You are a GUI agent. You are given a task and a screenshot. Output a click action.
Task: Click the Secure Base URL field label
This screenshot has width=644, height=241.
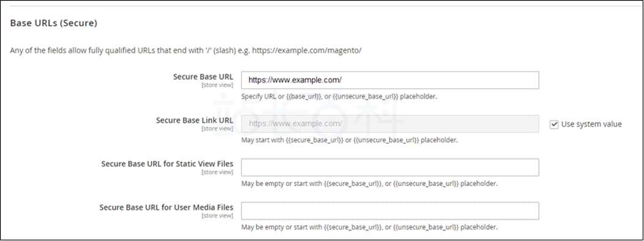click(203, 77)
